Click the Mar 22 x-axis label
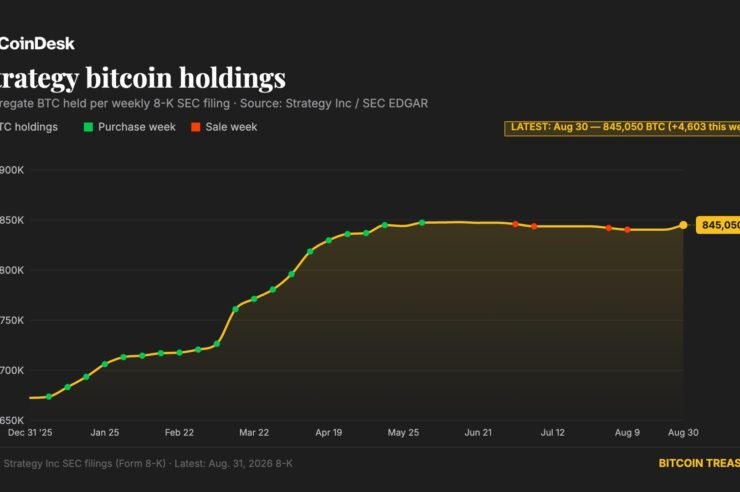Image resolution: width=740 pixels, height=492 pixels. click(x=254, y=433)
